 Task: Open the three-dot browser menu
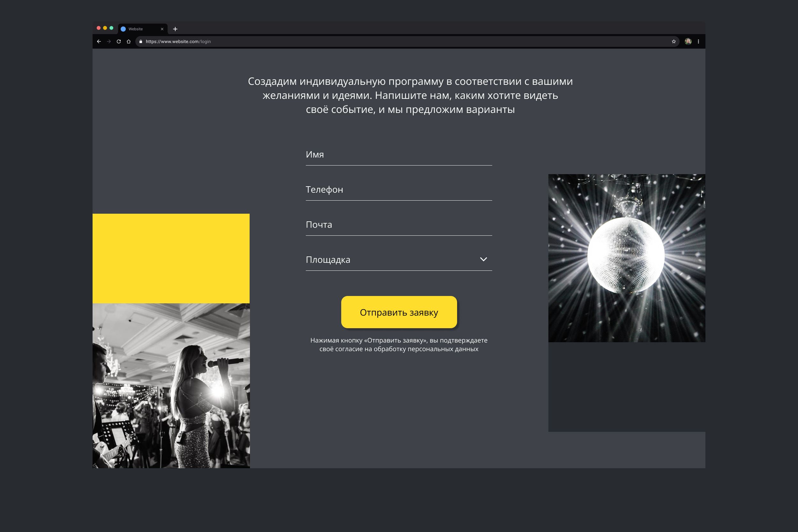(698, 41)
